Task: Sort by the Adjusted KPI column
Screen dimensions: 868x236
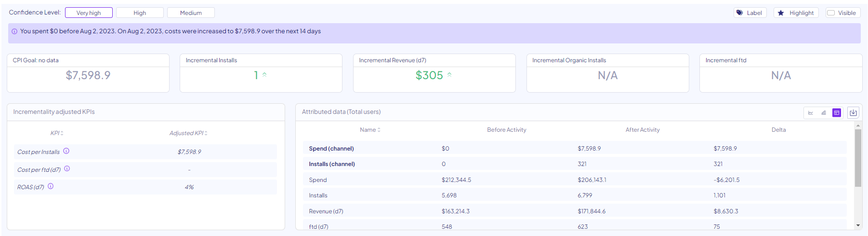Action: [188, 133]
